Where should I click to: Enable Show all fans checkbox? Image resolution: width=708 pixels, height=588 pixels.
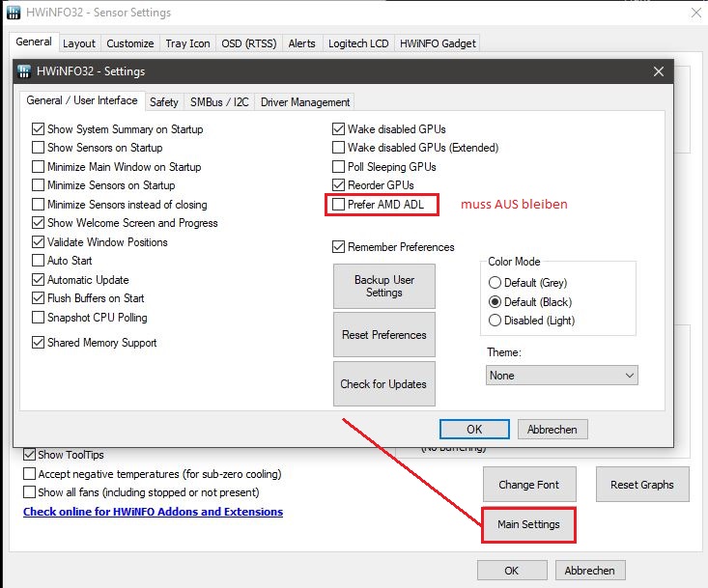(x=29, y=491)
